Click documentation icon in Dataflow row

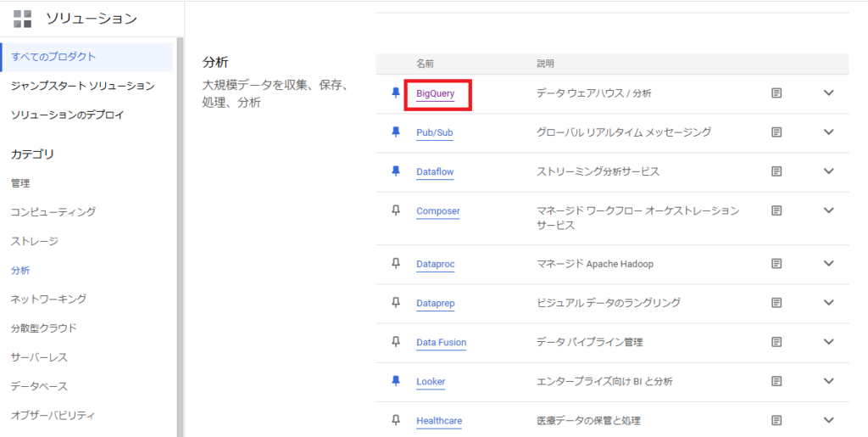click(776, 171)
